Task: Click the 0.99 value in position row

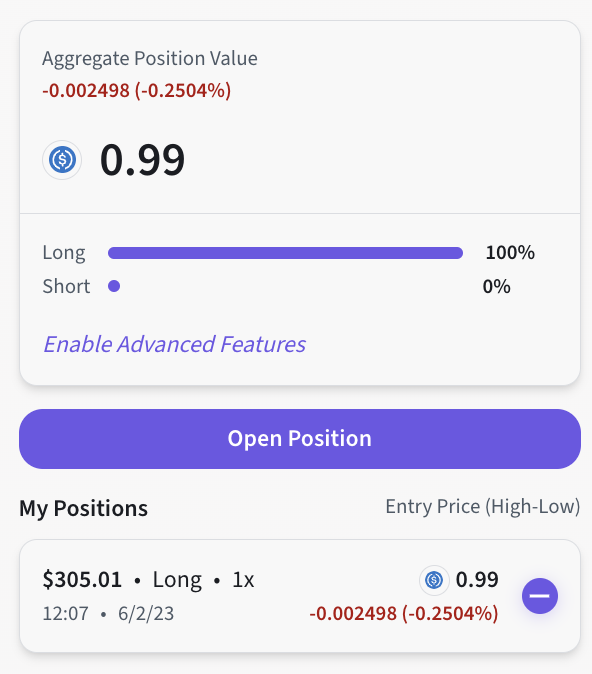Action: [x=477, y=579]
